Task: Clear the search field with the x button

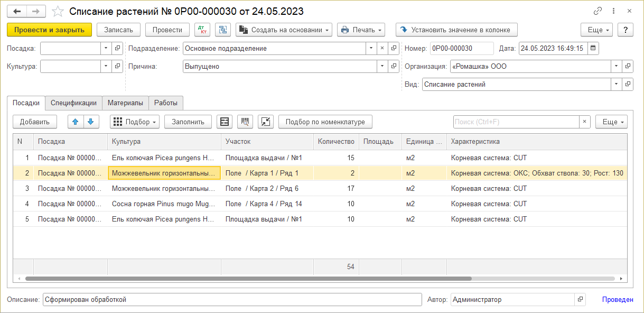Action: [584, 122]
